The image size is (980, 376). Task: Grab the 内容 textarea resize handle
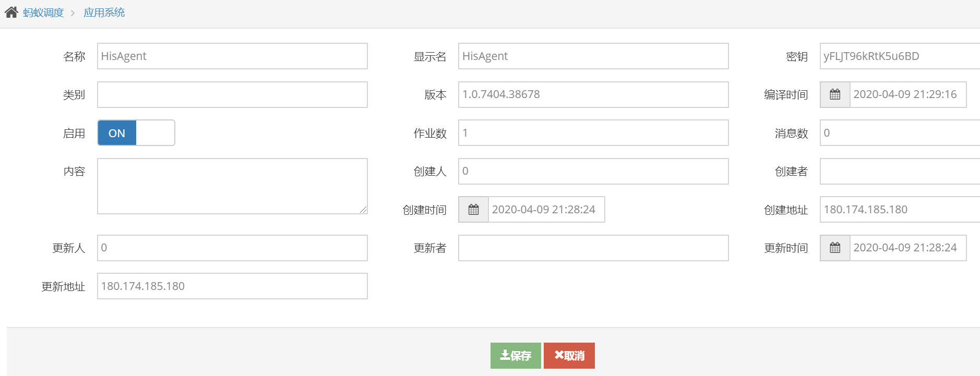point(363,210)
